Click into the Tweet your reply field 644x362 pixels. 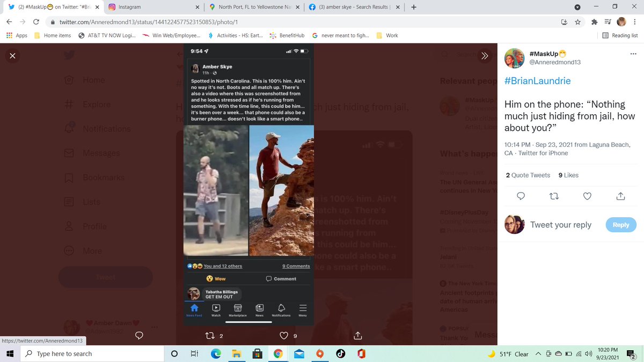pos(561,225)
